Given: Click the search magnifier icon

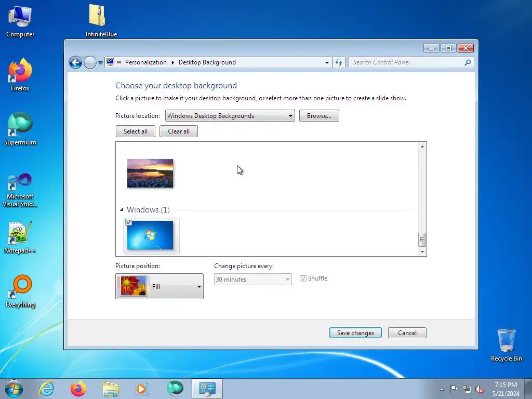Looking at the screenshot, I should click(468, 62).
